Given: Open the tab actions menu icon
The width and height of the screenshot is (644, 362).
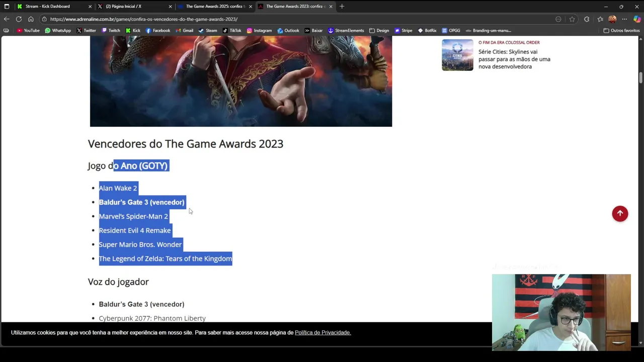Looking at the screenshot, I should (7, 7).
